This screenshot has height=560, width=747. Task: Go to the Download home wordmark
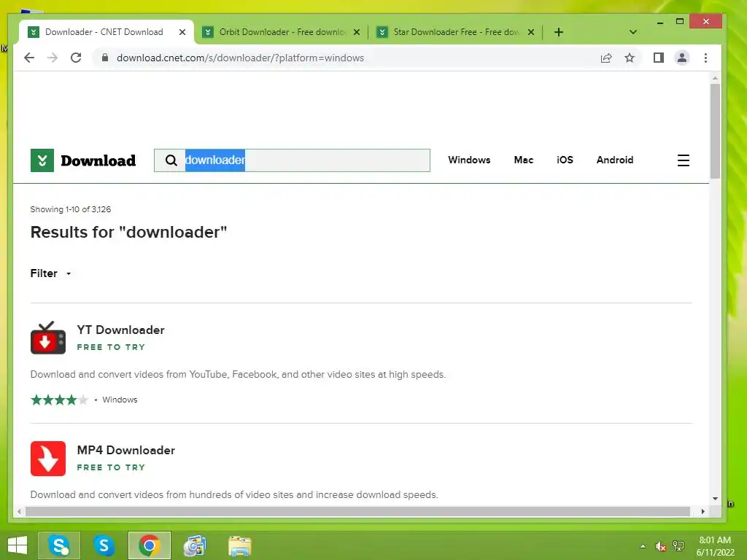point(98,160)
